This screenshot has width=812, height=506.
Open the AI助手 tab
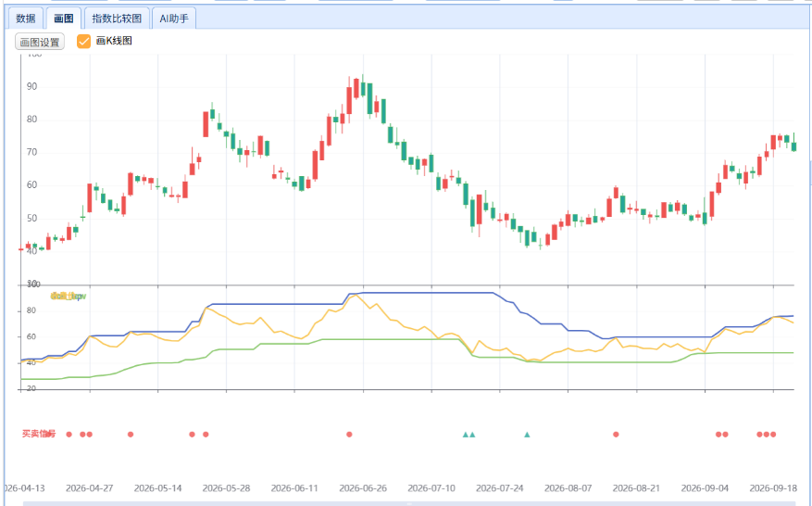pyautogui.click(x=173, y=19)
